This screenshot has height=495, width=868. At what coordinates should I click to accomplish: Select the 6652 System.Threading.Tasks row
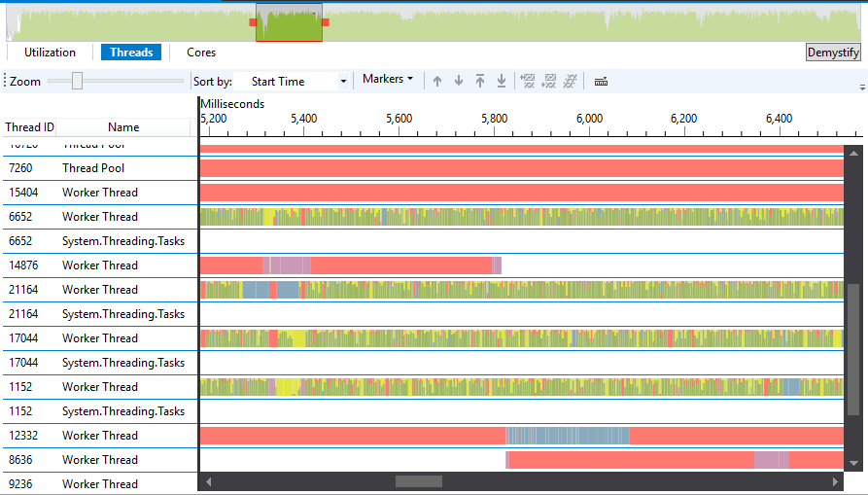point(100,241)
